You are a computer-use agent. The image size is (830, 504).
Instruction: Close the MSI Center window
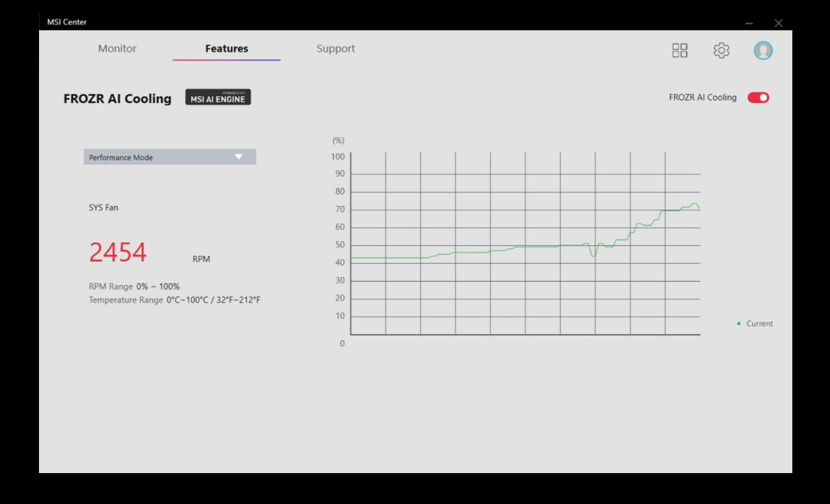click(x=778, y=24)
